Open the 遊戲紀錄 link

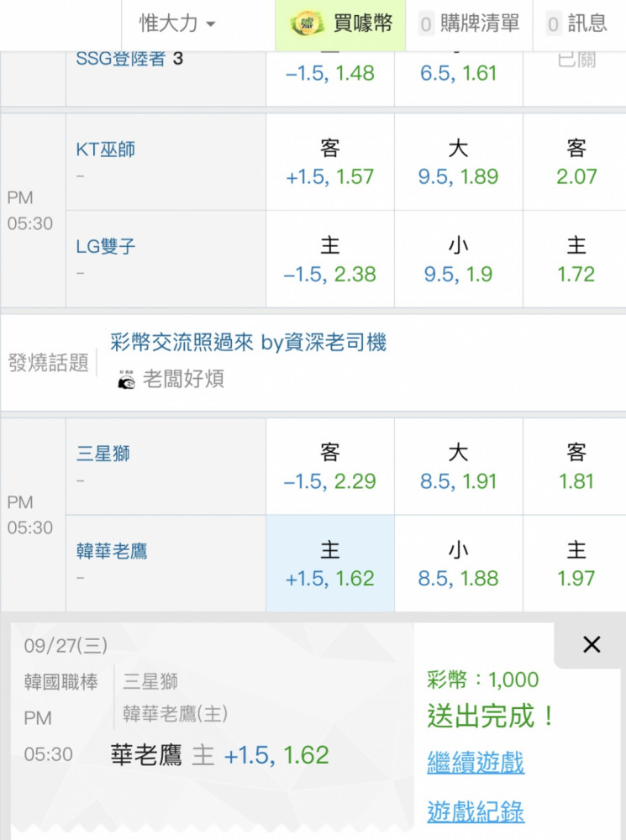476,811
